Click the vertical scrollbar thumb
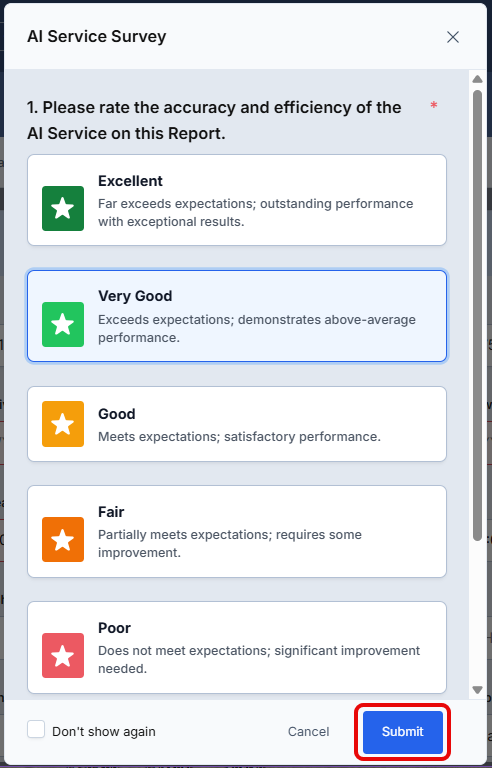 coord(477,315)
